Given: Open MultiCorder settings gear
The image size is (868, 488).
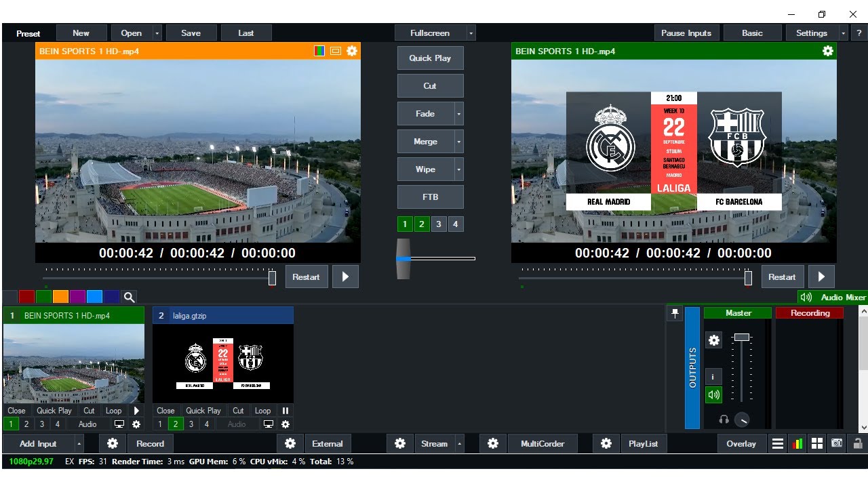Looking at the screenshot, I should pyautogui.click(x=493, y=444).
